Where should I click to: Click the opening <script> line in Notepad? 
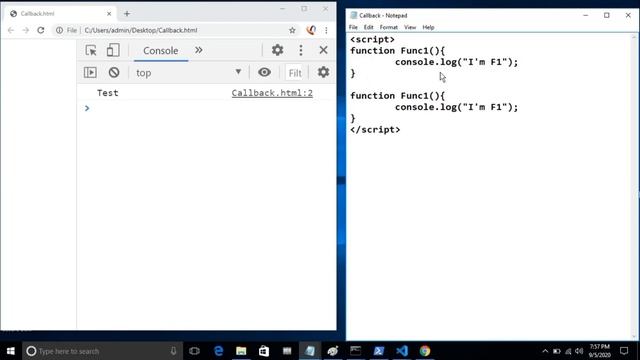click(372, 40)
